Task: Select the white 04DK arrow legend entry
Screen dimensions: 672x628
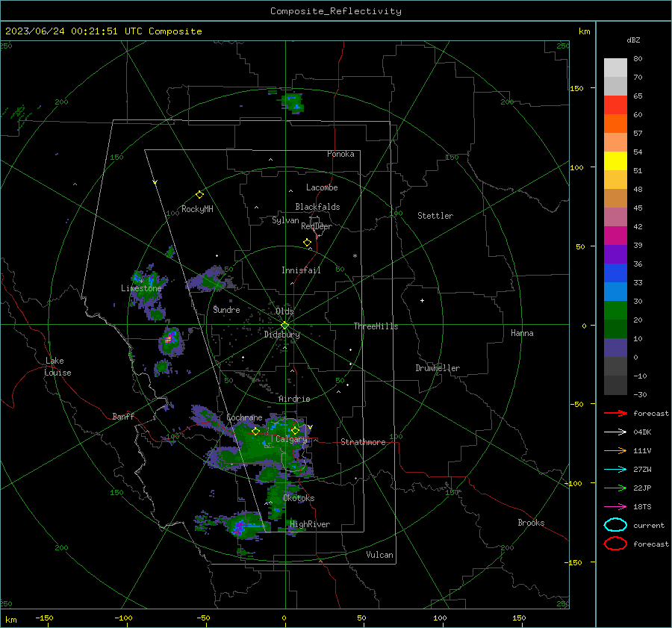Action: [615, 432]
